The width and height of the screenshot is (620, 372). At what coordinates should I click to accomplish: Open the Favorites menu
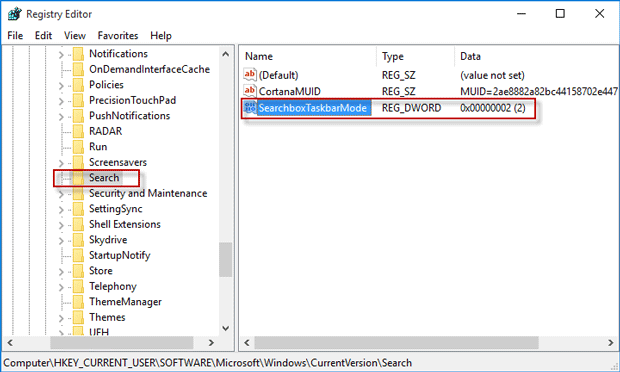[x=118, y=36]
